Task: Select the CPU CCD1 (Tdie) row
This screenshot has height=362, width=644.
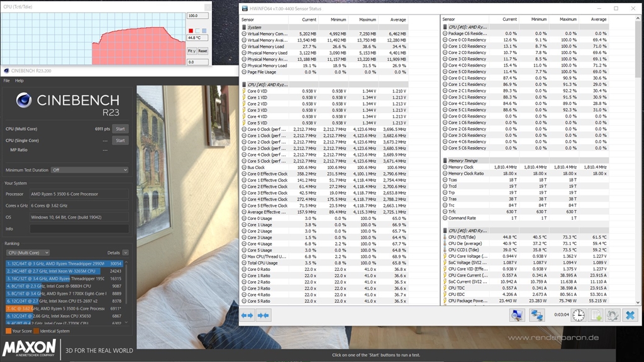Action: click(x=526, y=250)
